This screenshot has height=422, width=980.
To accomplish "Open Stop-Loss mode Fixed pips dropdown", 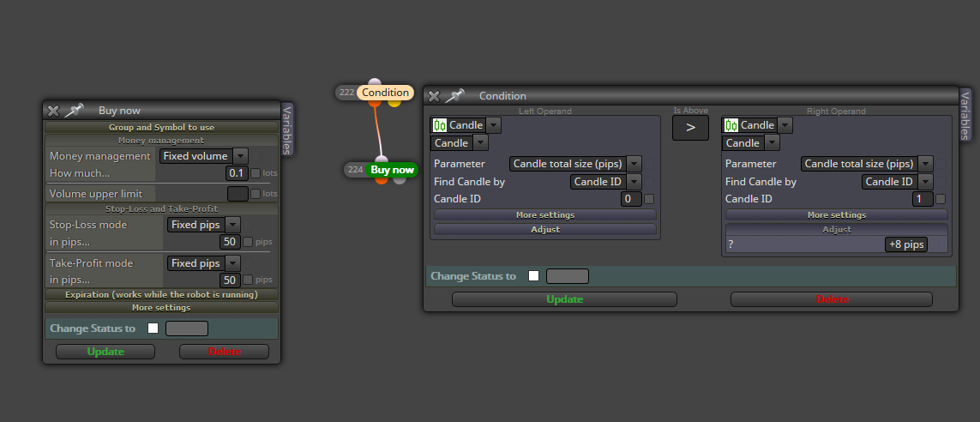I will pos(204,225).
